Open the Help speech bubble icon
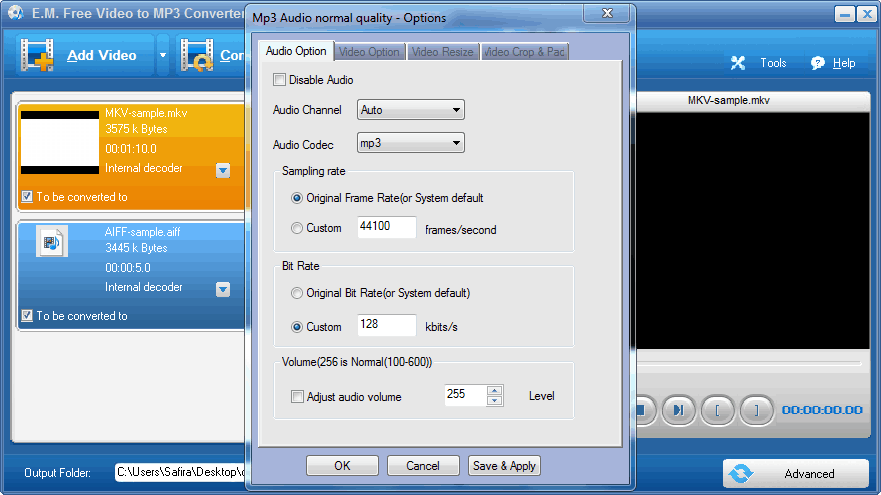The width and height of the screenshot is (881, 495). tap(818, 63)
